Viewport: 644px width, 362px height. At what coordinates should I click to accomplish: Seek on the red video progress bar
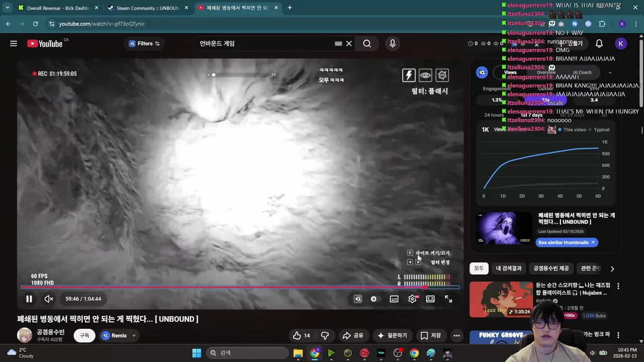[x=240, y=287]
